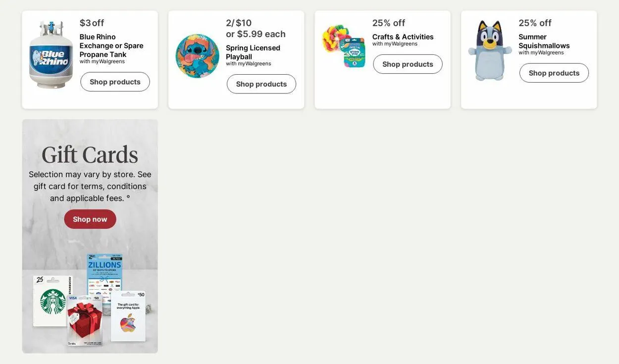Click the Crafts & Activities product image
Screen dimensions: 619x364
[344, 46]
